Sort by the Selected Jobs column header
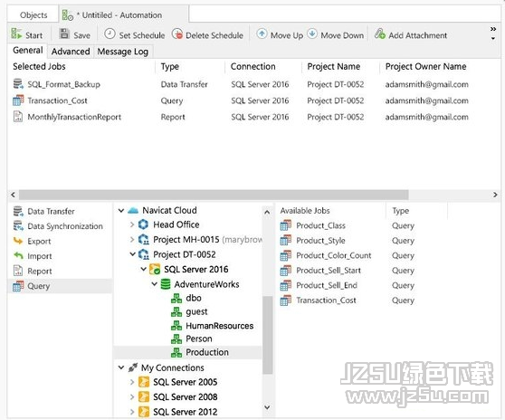Screen dimensions: 505x420 (x=39, y=67)
